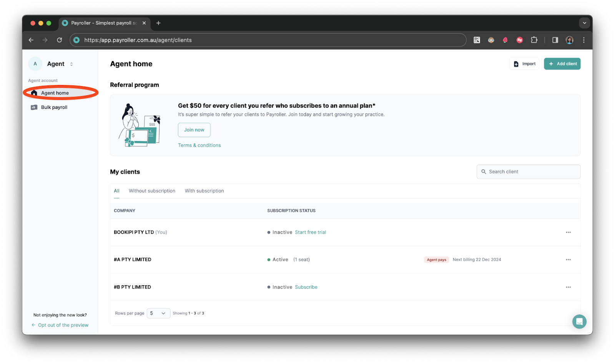
Task: Open the browser extensions puzzle icon
Action: (534, 40)
